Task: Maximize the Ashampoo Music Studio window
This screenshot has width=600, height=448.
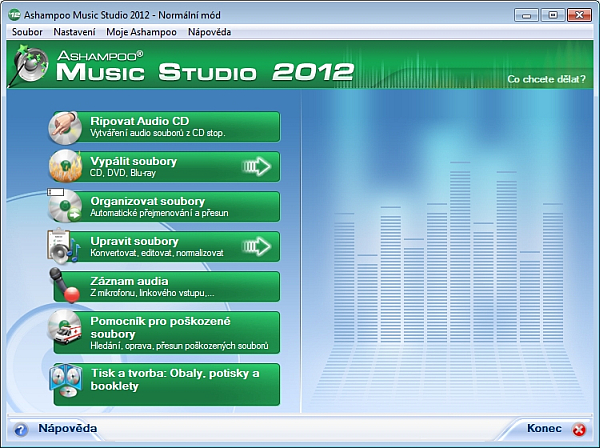Action: click(x=553, y=15)
